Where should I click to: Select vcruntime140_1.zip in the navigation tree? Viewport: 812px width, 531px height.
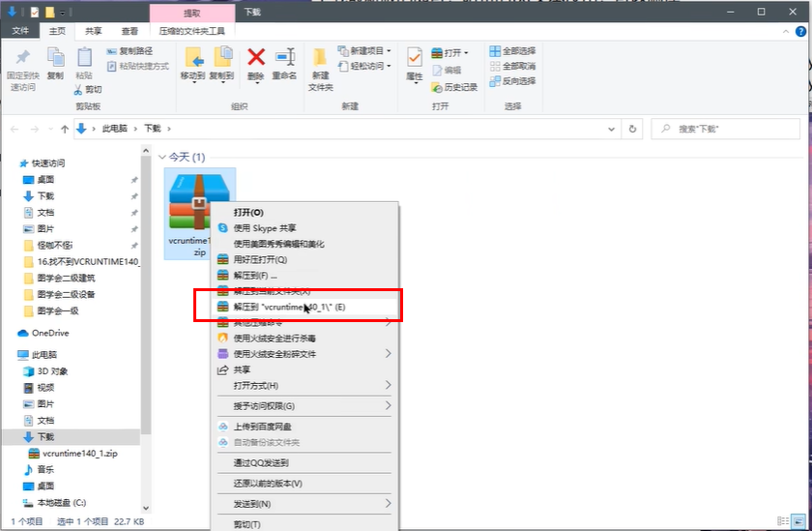pyautogui.click(x=79, y=454)
